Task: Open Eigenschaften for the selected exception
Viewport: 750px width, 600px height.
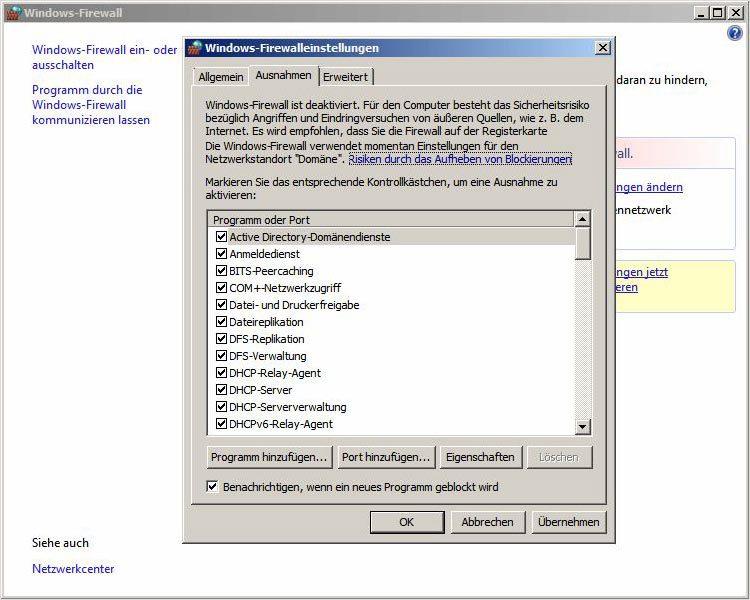Action: coord(481,457)
